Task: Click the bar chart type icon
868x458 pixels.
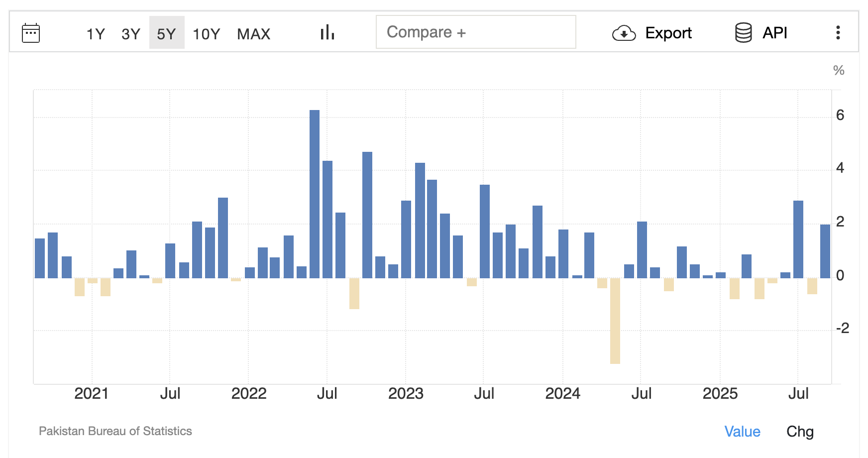Action: click(x=326, y=32)
